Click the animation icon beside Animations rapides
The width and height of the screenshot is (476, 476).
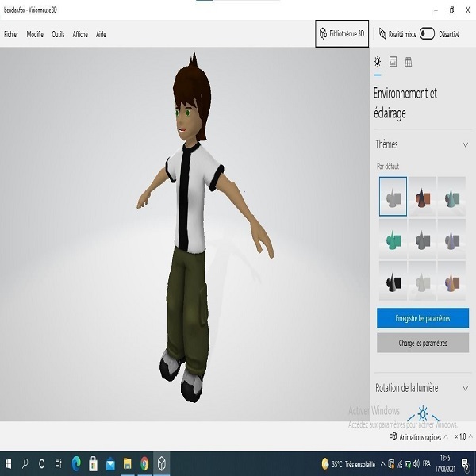pyautogui.click(x=393, y=436)
